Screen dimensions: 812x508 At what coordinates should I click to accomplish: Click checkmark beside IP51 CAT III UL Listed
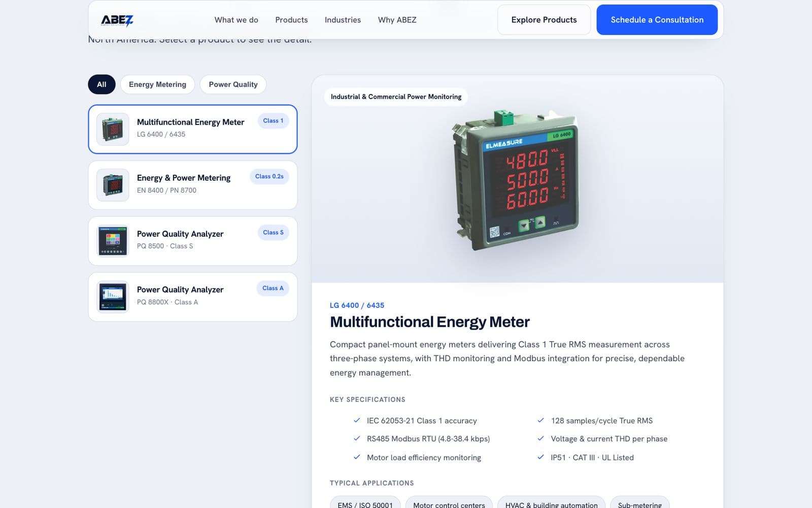coord(540,457)
